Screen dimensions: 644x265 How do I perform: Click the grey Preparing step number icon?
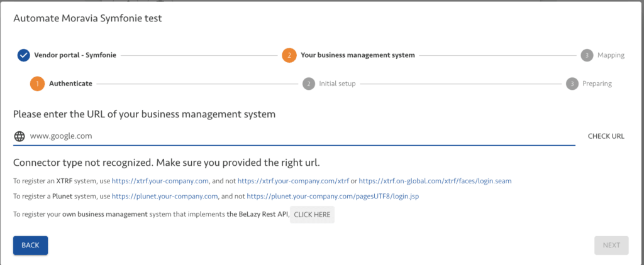click(572, 84)
